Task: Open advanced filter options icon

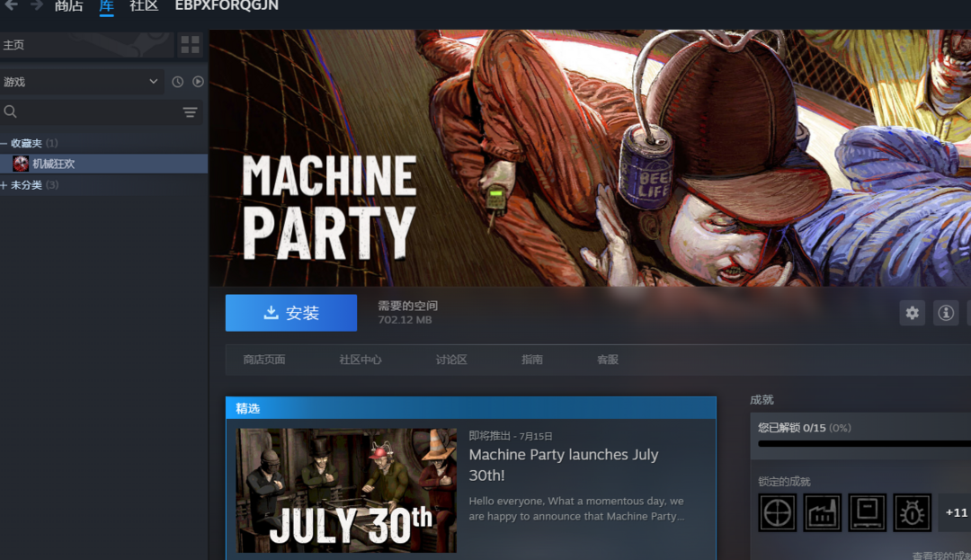Action: 190,112
